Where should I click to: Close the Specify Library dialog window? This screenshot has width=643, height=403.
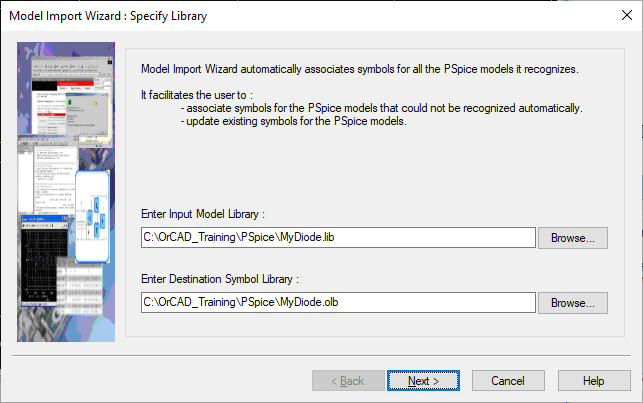point(627,15)
